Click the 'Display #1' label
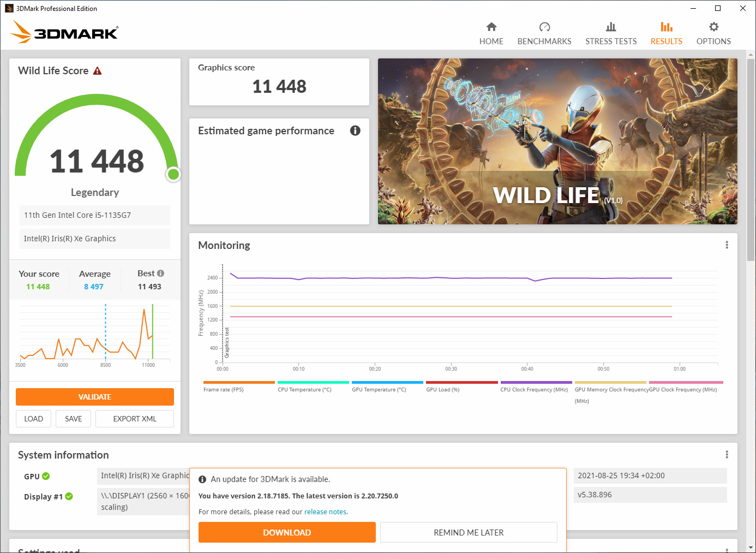Screen dimensions: 756x553 tap(43, 497)
